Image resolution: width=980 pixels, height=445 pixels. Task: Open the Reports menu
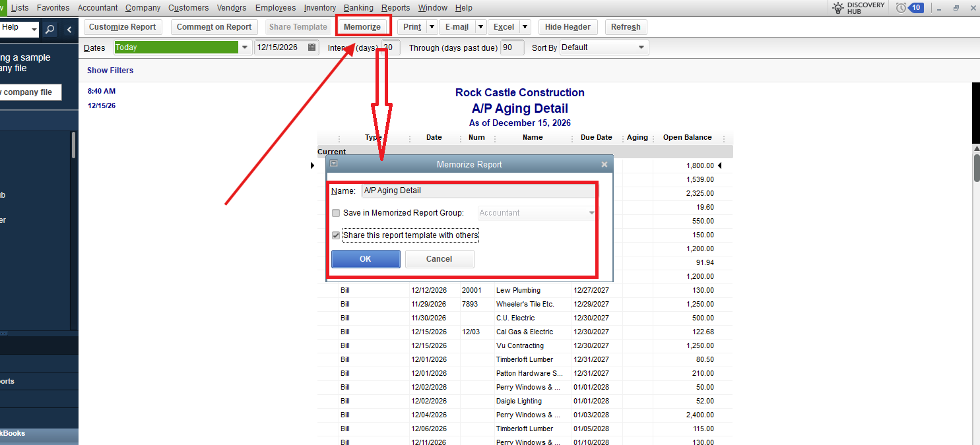tap(395, 8)
